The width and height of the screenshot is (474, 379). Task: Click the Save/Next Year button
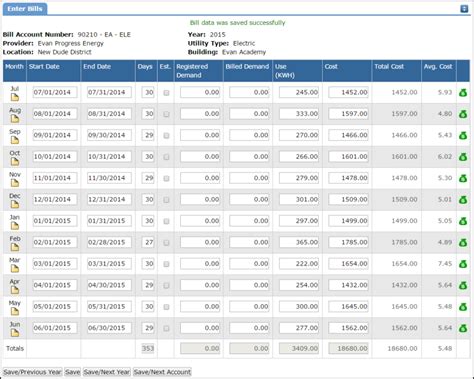point(107,372)
